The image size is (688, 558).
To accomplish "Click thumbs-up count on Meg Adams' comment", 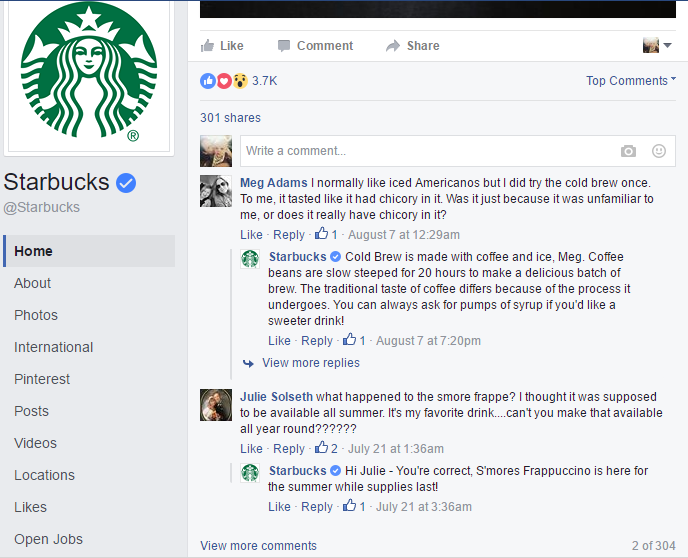I will coord(326,234).
